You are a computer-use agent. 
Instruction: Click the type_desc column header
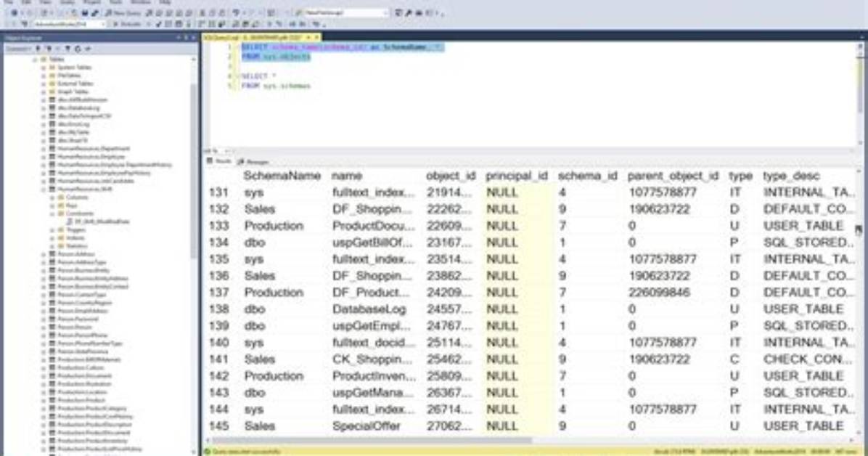[791, 176]
